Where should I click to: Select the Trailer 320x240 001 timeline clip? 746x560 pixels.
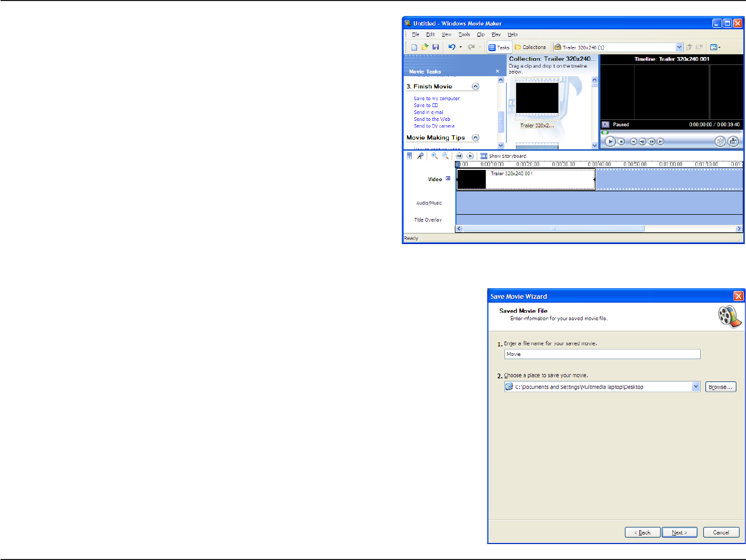point(526,180)
